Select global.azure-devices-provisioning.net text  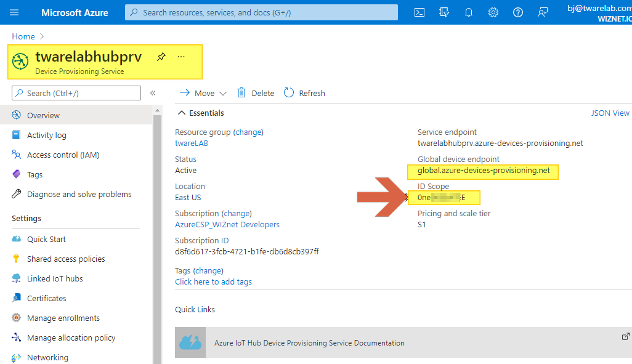tap(484, 171)
